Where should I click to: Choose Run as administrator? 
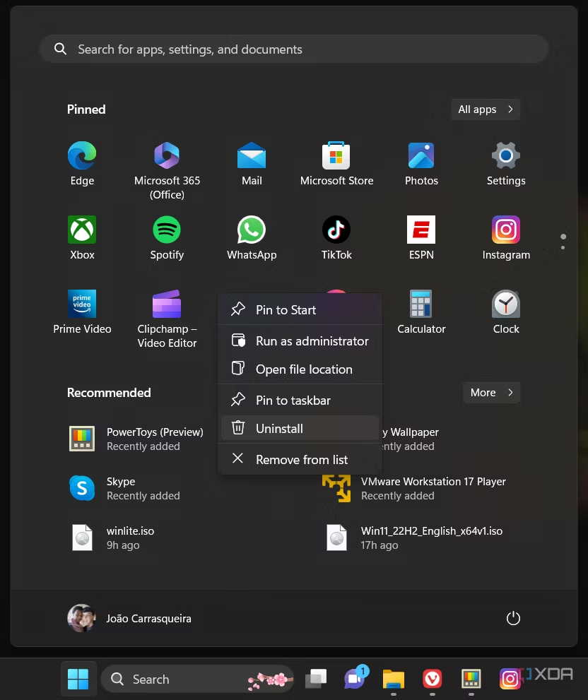(300, 341)
